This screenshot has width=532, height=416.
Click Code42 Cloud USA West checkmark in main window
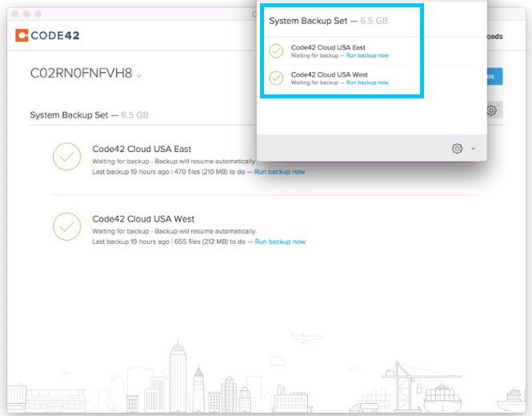[67, 226]
